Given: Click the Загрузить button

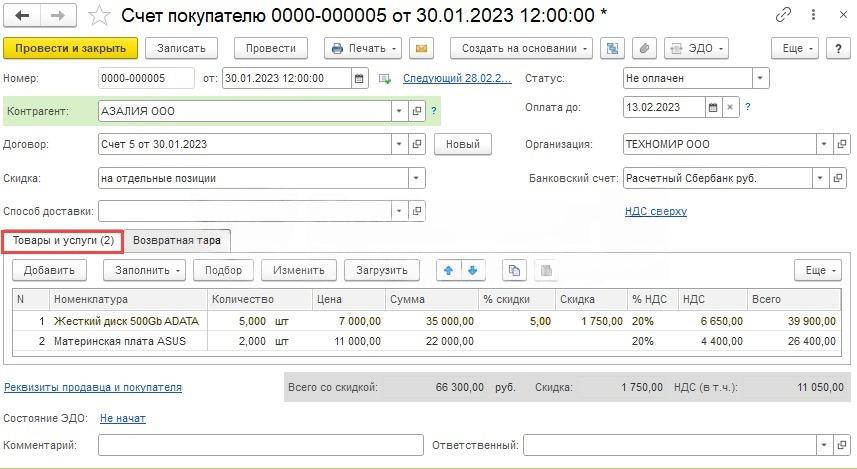Looking at the screenshot, I should 382,270.
